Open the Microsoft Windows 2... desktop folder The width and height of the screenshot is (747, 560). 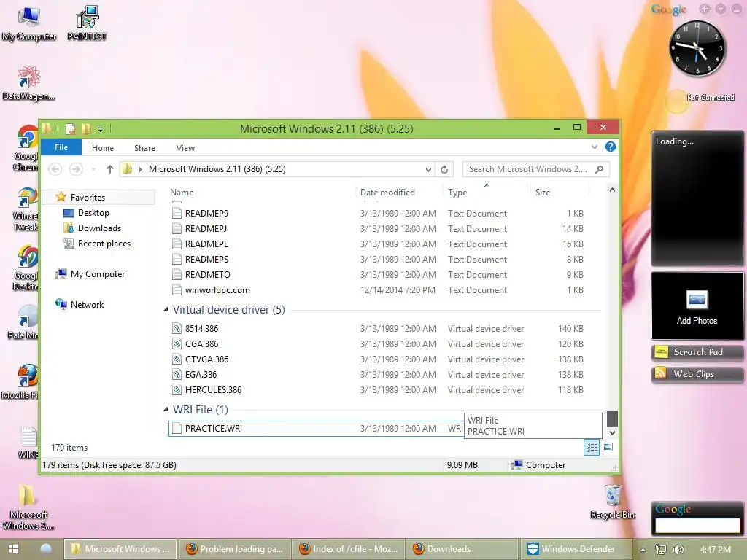tap(28, 507)
